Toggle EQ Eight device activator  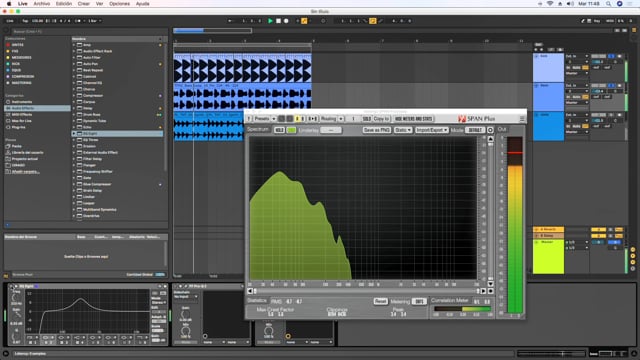click(11, 286)
